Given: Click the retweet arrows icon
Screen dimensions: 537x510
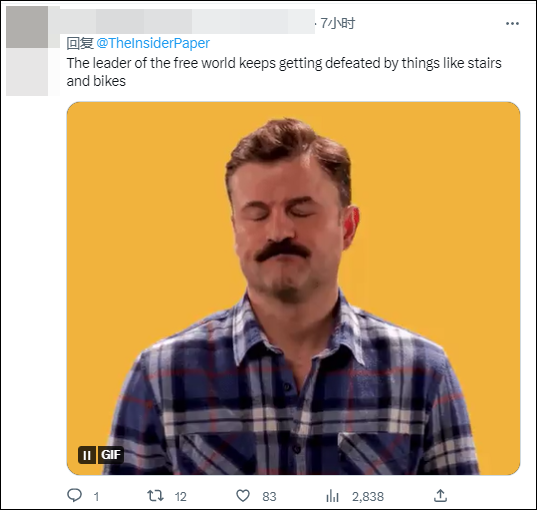Looking at the screenshot, I should (155, 496).
